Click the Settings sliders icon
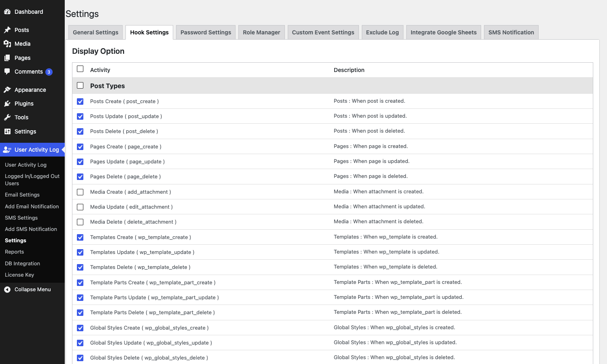Viewport: 607px width, 364px height. click(x=7, y=131)
